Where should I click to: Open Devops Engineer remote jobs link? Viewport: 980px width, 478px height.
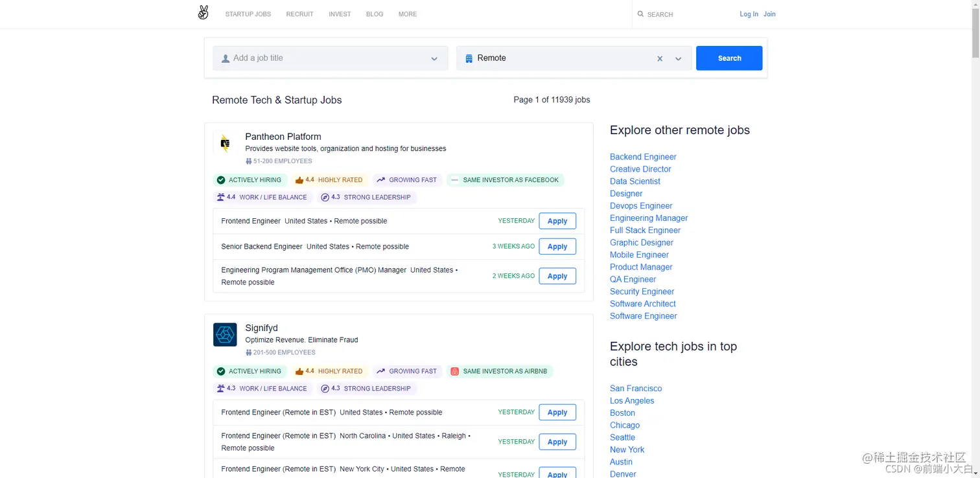click(641, 206)
